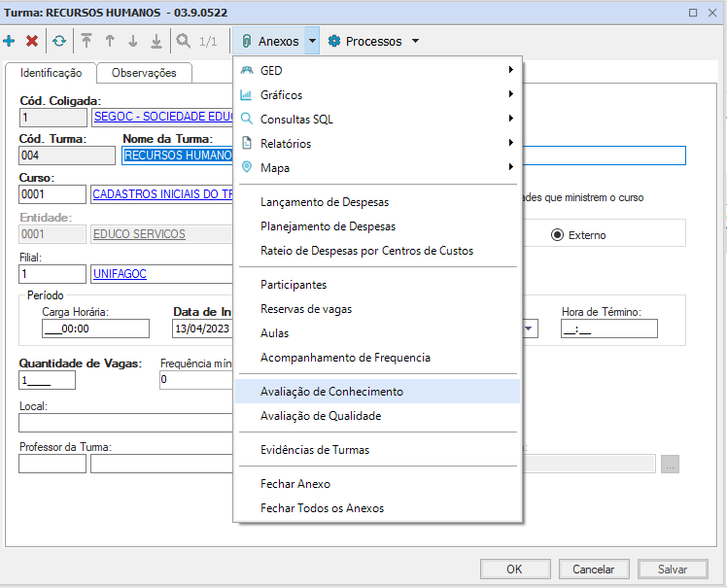Click the Salvar button

tap(673, 570)
